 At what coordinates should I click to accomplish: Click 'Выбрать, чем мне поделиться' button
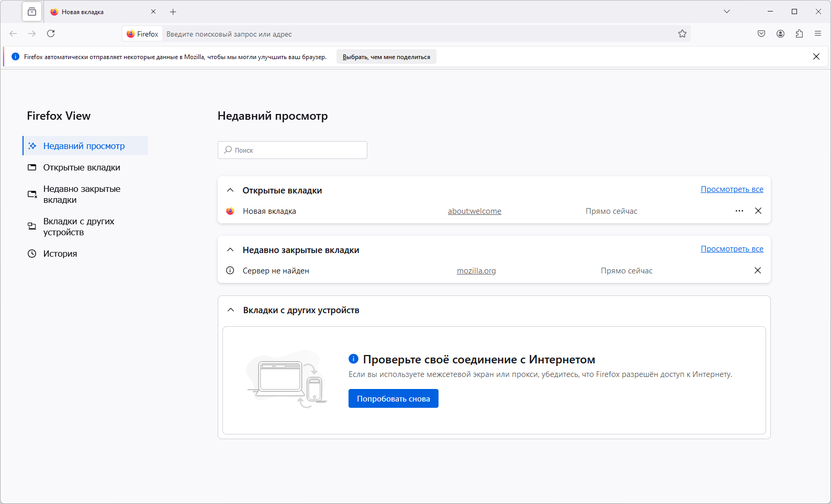pos(386,57)
